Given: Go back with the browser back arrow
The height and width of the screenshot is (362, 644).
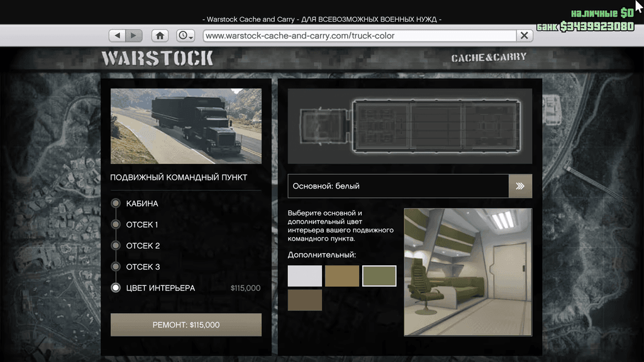Looking at the screenshot, I should [x=118, y=35].
